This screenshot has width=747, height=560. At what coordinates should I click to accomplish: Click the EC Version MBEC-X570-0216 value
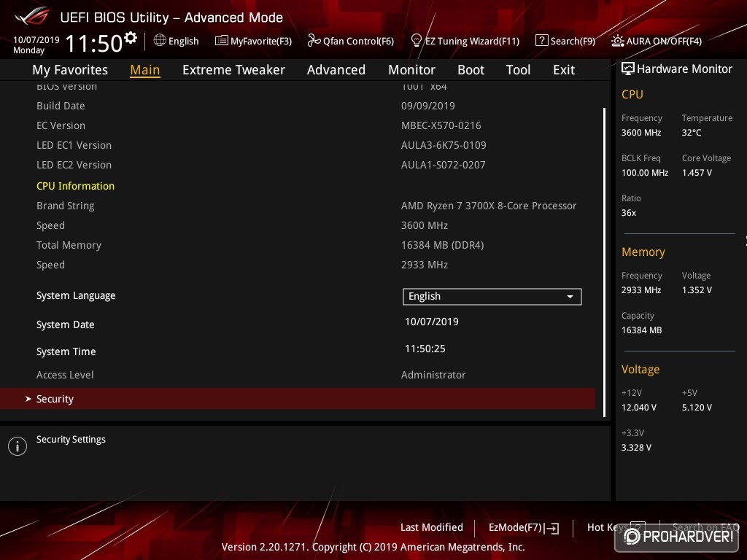point(441,125)
